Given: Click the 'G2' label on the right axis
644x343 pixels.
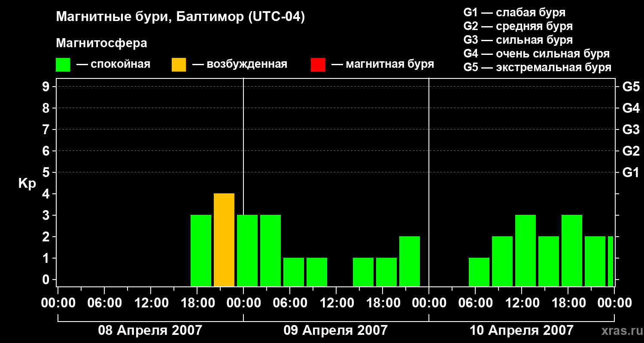Looking at the screenshot, I should point(631,151).
